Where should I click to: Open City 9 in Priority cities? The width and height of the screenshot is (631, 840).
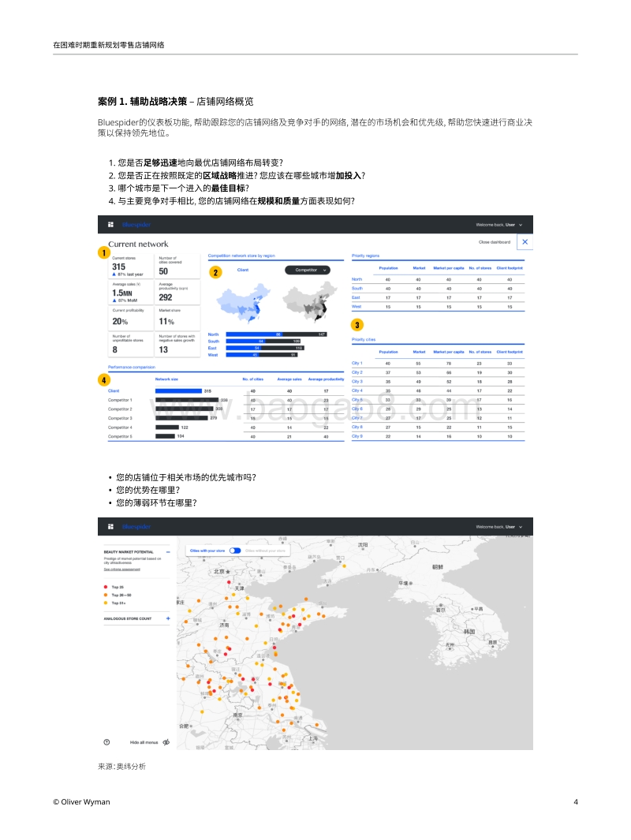[x=438, y=436]
